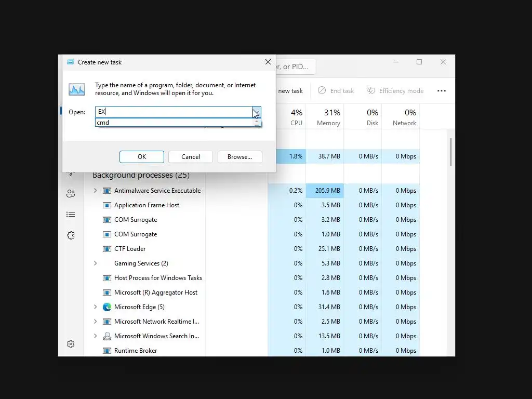Close the Create new task dialog
532x399 pixels.
click(268, 62)
